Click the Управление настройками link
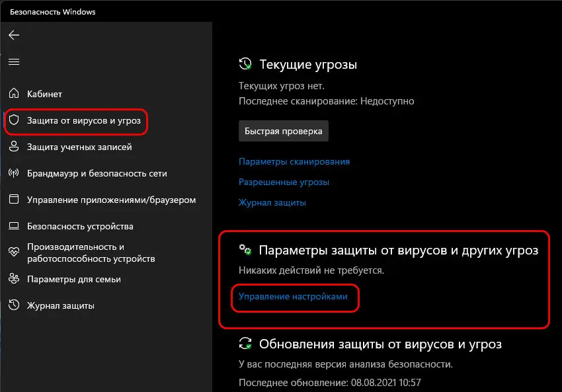Screen dimensions: 562x392 click(293, 297)
